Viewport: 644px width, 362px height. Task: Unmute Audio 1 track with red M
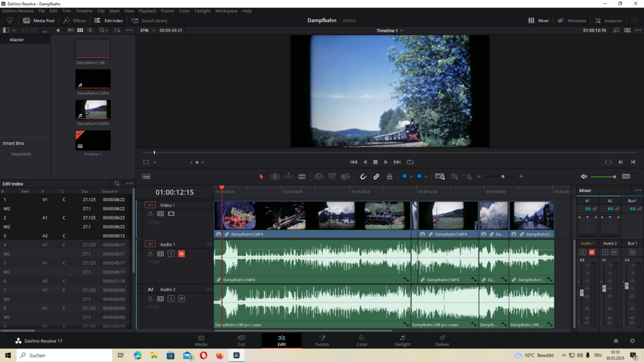click(181, 254)
